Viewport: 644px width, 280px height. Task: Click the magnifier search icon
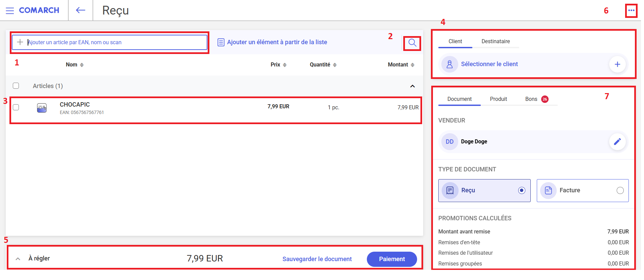tap(412, 43)
